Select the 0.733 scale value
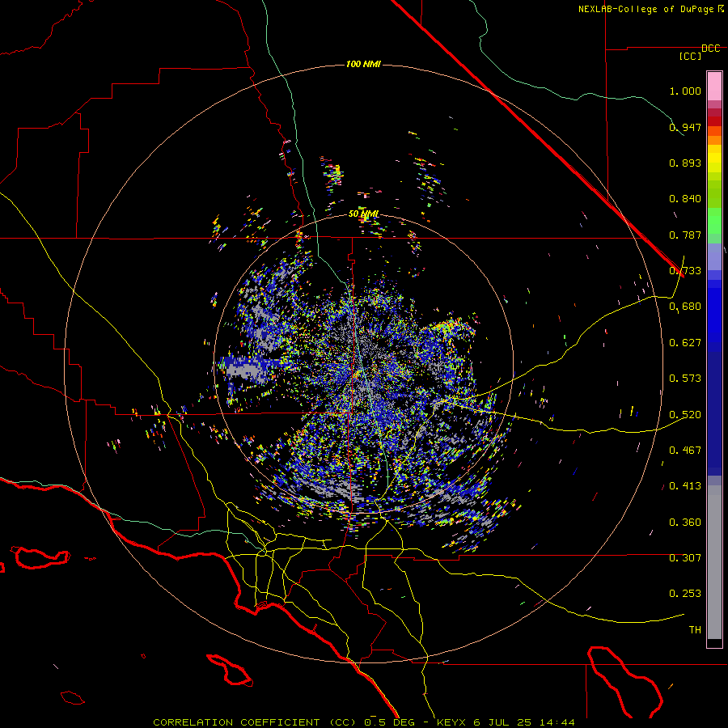Screen dimensions: 728x728 pos(685,271)
